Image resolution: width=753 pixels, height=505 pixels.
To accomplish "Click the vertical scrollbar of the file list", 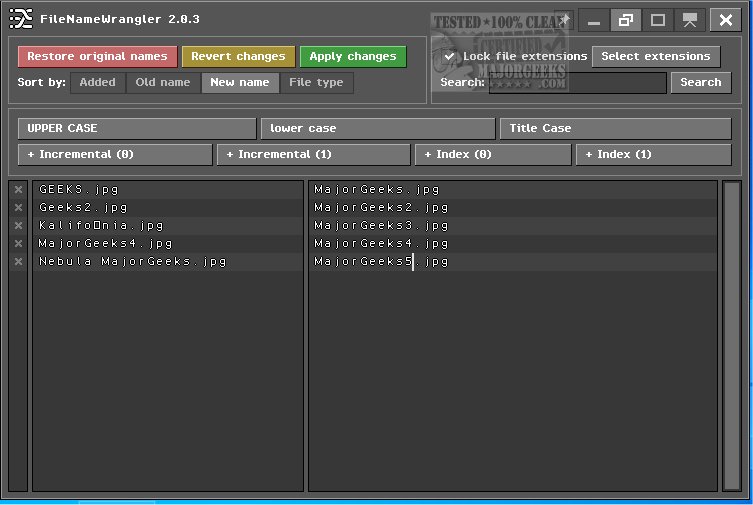I will click(x=731, y=336).
